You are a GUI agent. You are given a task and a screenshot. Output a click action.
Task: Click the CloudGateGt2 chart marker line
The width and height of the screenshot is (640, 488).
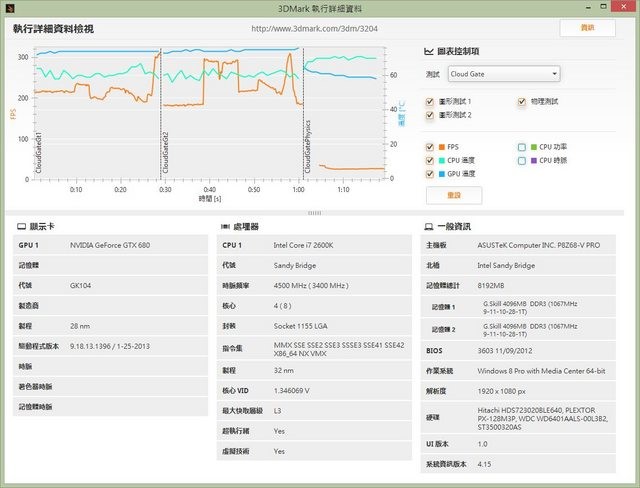point(160,114)
